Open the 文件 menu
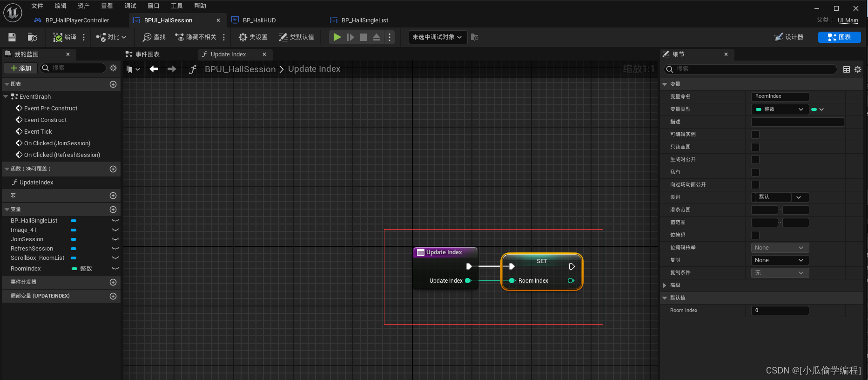868x380 pixels. pyautogui.click(x=37, y=6)
